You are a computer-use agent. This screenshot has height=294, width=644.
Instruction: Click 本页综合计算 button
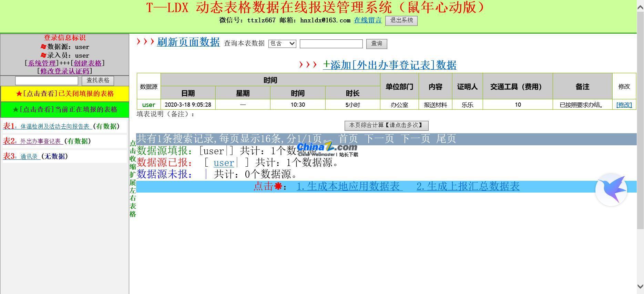[x=386, y=125]
